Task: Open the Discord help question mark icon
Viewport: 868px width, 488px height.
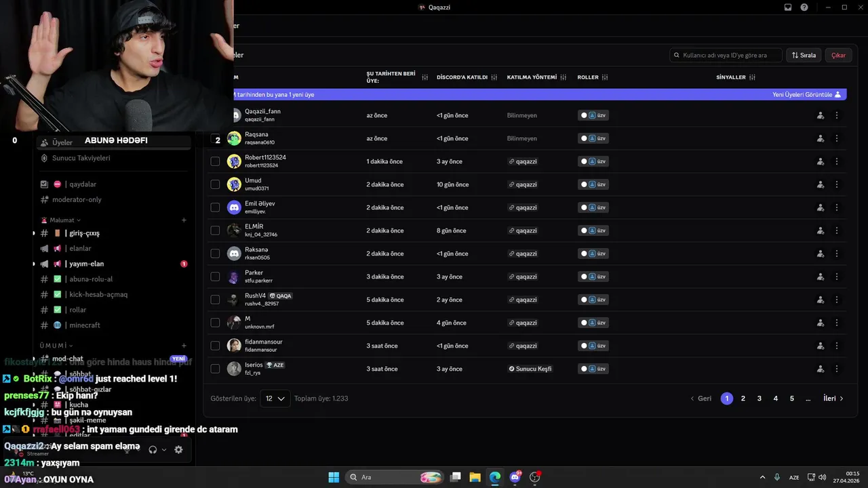Action: tap(804, 7)
